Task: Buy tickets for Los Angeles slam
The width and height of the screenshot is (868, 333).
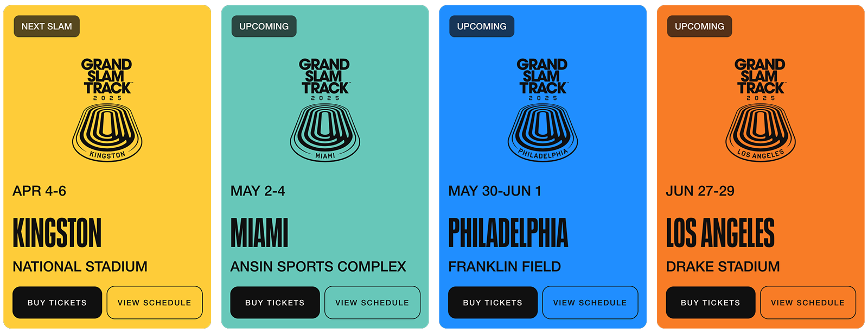Action: click(711, 303)
